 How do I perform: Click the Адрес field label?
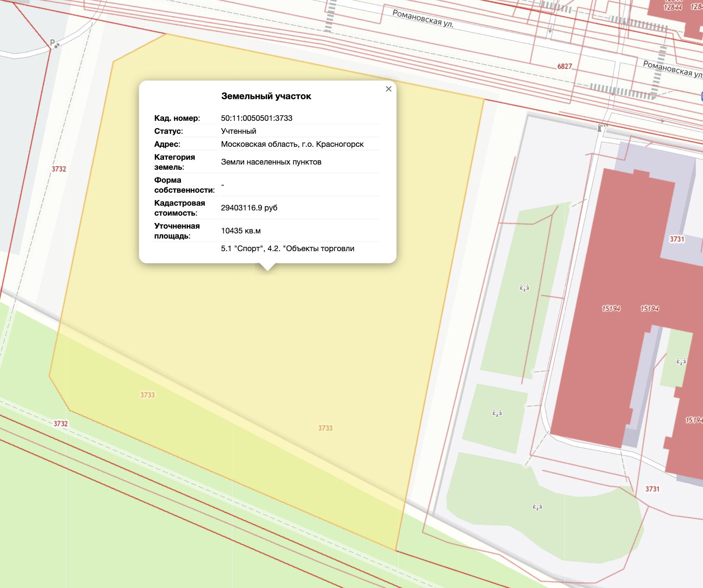pos(167,144)
